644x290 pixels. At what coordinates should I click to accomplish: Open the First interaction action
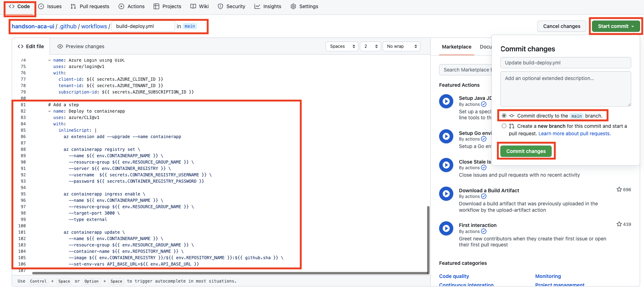coord(478,225)
